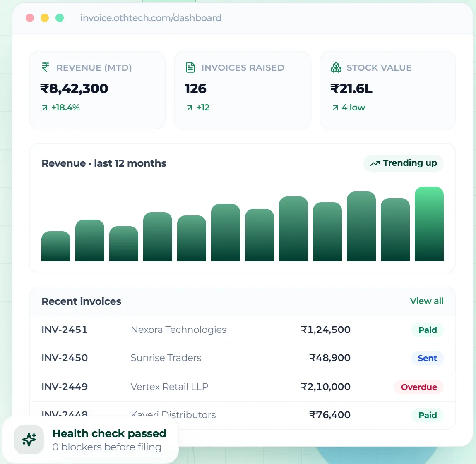Click the tallest bright green chart bar
The height and width of the screenshot is (464, 476).
pyautogui.click(x=429, y=224)
